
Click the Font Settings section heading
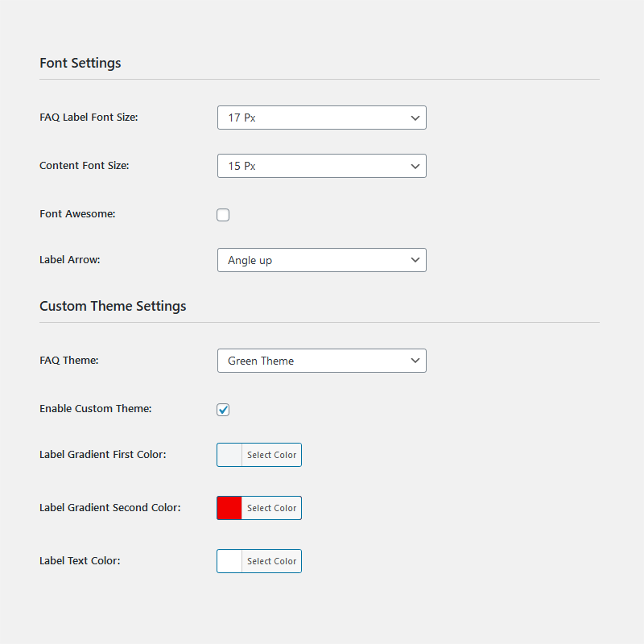click(80, 63)
